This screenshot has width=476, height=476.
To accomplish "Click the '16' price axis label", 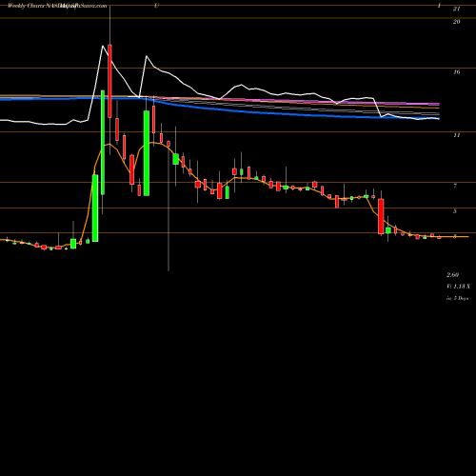I will 456,72.
